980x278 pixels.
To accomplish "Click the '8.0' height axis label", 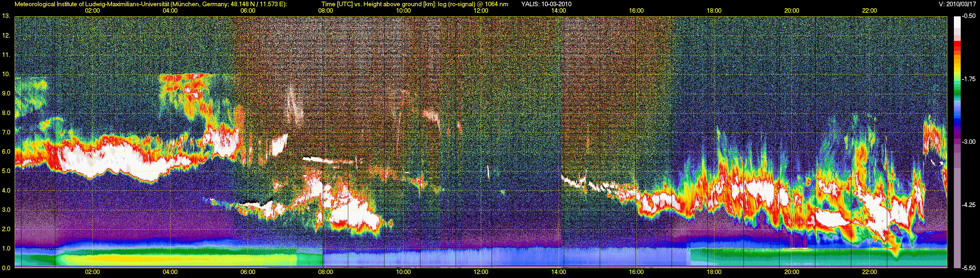I will [x=6, y=113].
